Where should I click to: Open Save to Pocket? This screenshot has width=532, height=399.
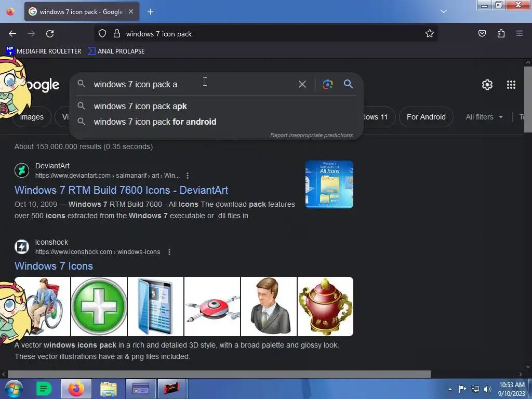[482, 34]
